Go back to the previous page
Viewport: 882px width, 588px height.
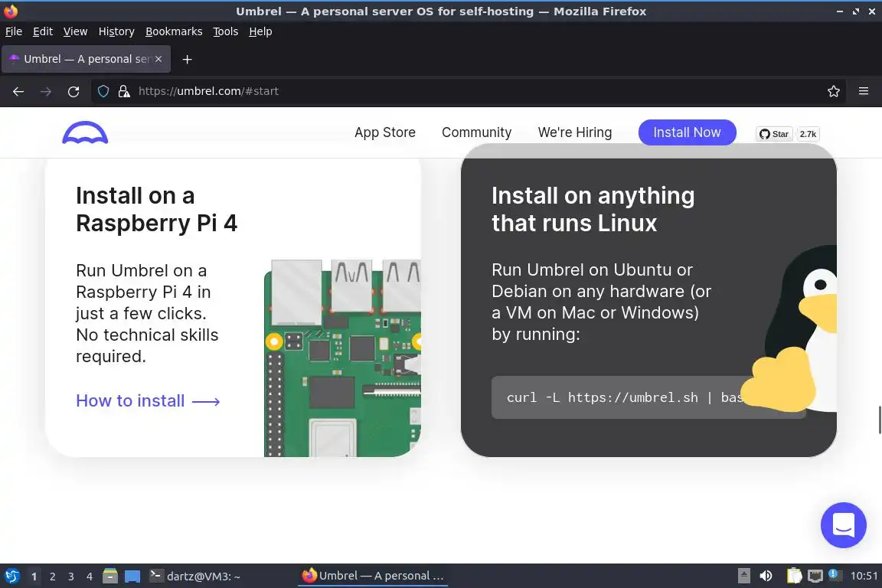[18, 91]
